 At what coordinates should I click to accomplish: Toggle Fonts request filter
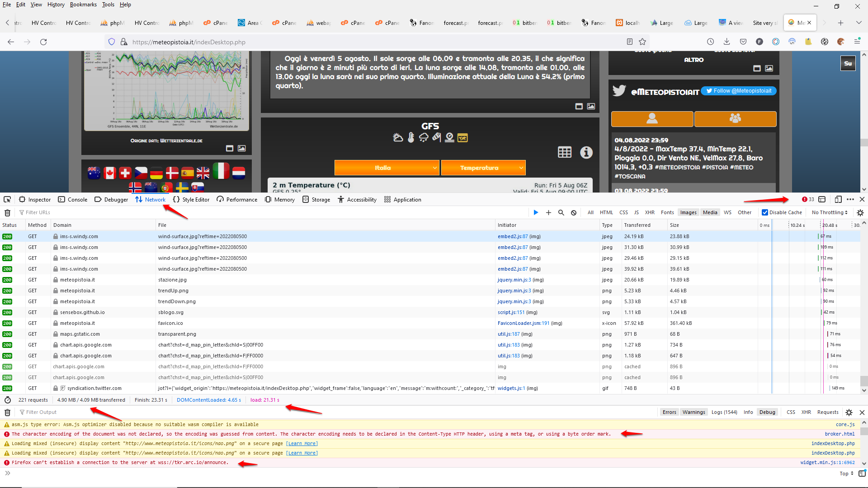click(667, 212)
